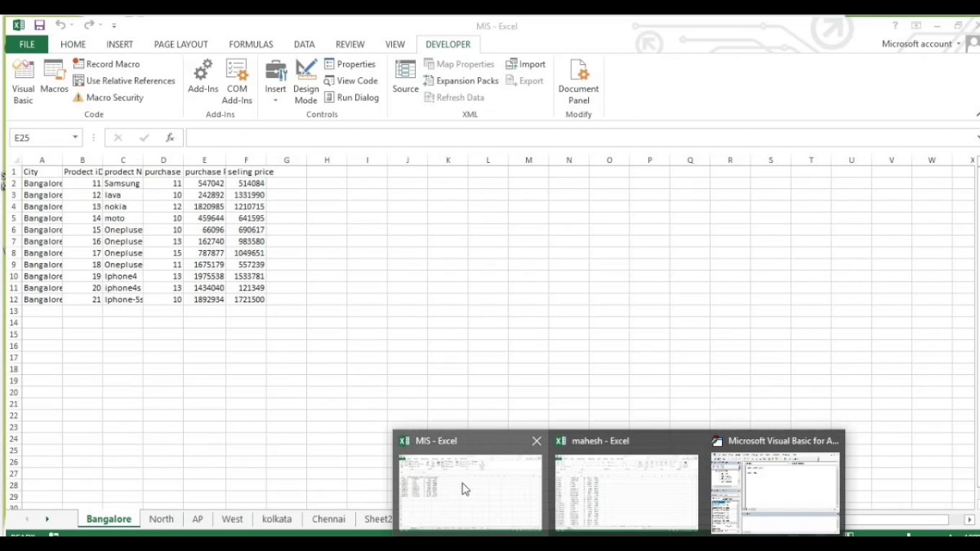Switch to the VIEW tab
This screenshot has height=551, width=980.
click(x=395, y=44)
